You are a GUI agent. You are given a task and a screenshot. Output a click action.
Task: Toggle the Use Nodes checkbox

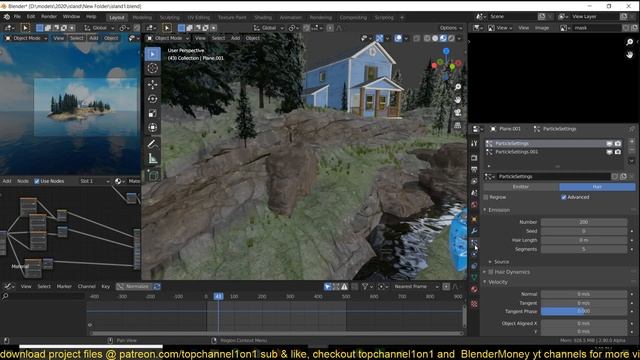coord(37,181)
